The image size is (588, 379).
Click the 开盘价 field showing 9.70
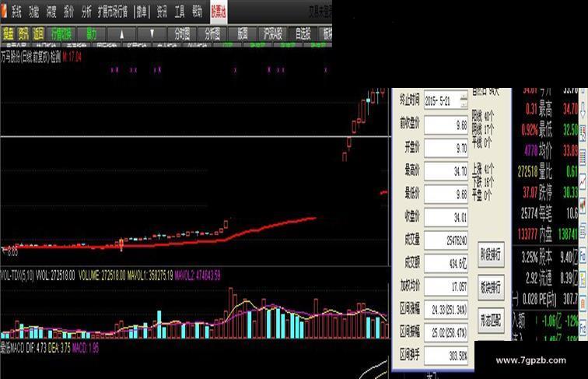pyautogui.click(x=446, y=148)
